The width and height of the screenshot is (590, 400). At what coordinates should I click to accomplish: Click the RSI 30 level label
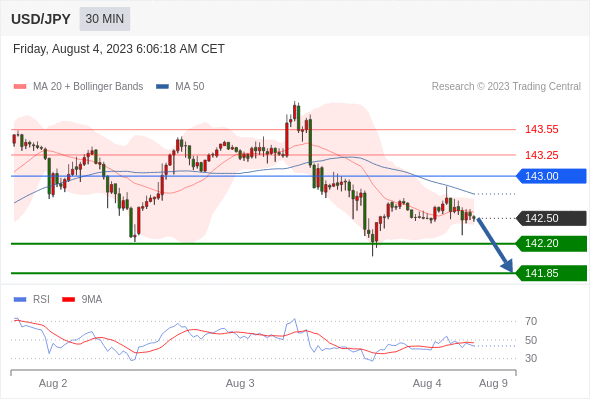531,358
